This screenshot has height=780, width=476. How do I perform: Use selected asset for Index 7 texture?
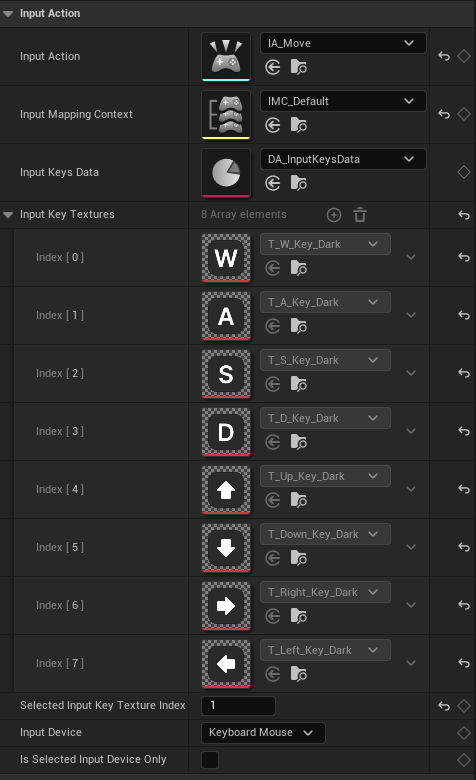[273, 674]
